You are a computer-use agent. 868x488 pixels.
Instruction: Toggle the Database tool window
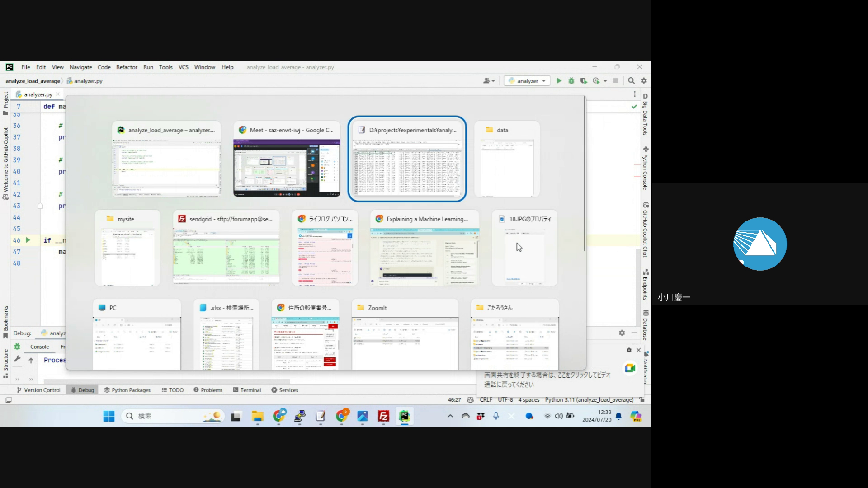click(646, 324)
